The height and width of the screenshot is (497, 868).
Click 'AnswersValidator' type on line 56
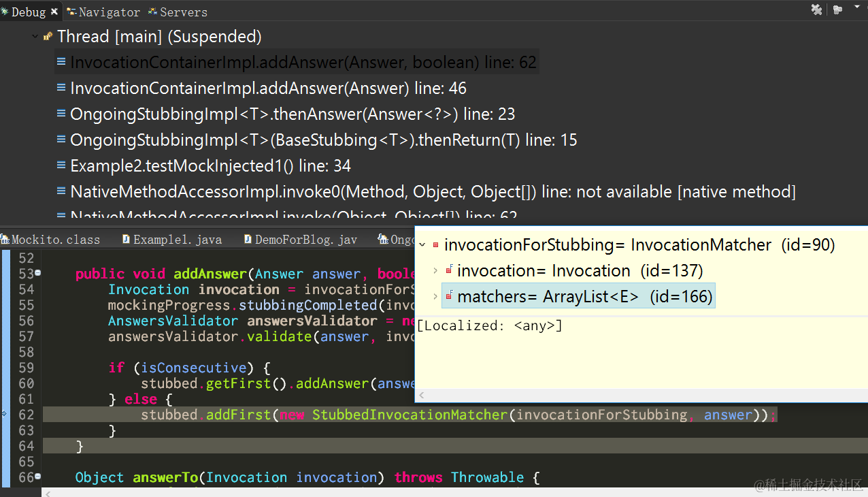(173, 321)
